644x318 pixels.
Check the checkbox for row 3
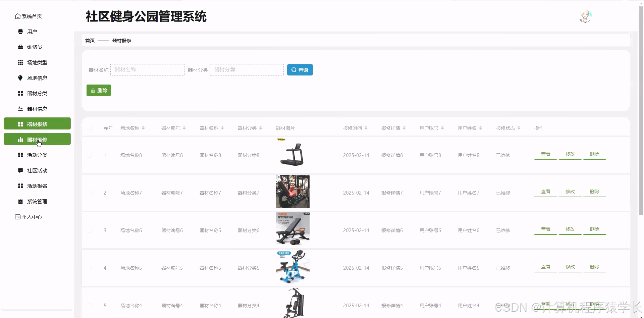89,230
